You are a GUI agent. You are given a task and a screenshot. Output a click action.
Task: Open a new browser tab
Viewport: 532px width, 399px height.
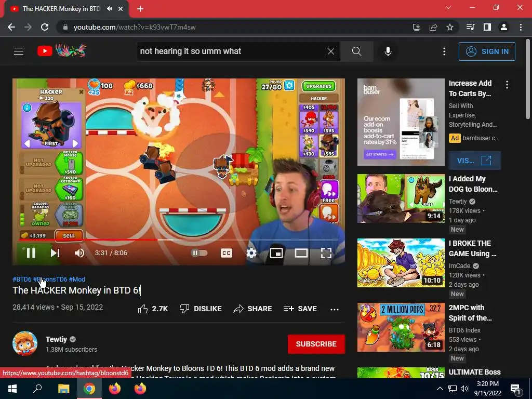click(140, 9)
